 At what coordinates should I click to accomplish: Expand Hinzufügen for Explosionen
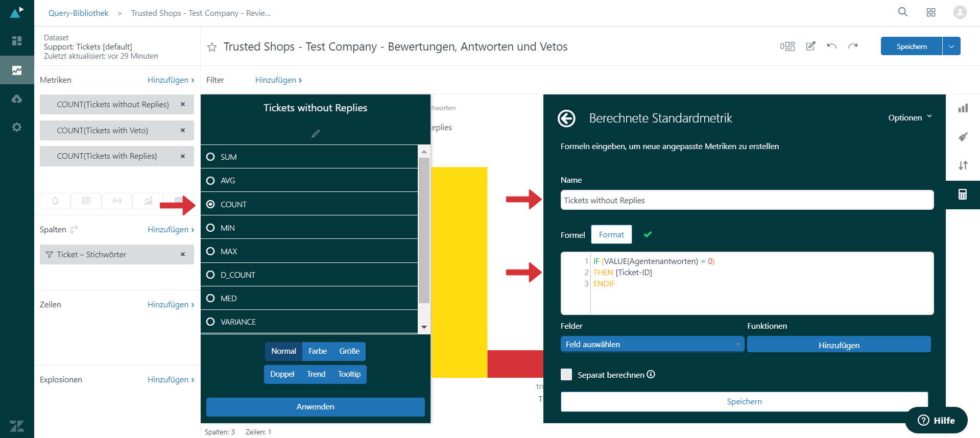point(171,380)
